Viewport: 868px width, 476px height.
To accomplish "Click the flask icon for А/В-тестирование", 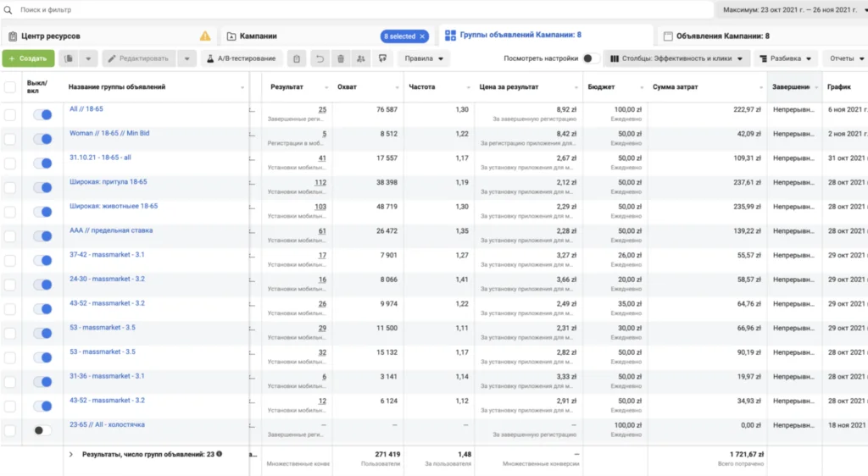I will point(210,58).
